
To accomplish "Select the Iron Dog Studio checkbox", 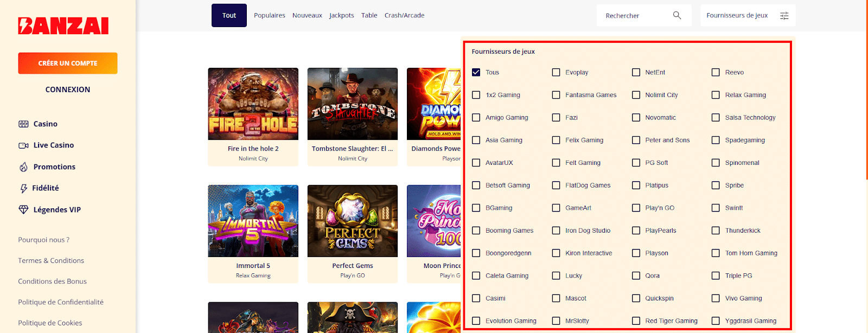I will 556,230.
